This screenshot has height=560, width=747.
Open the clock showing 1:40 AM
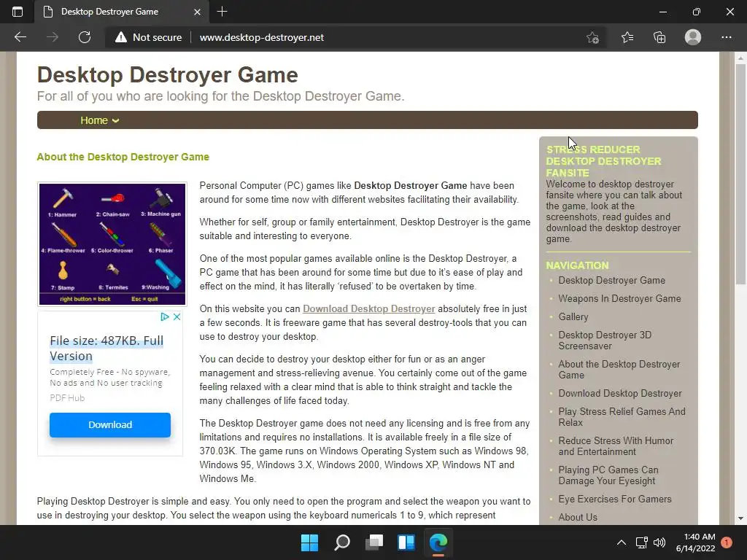click(695, 542)
